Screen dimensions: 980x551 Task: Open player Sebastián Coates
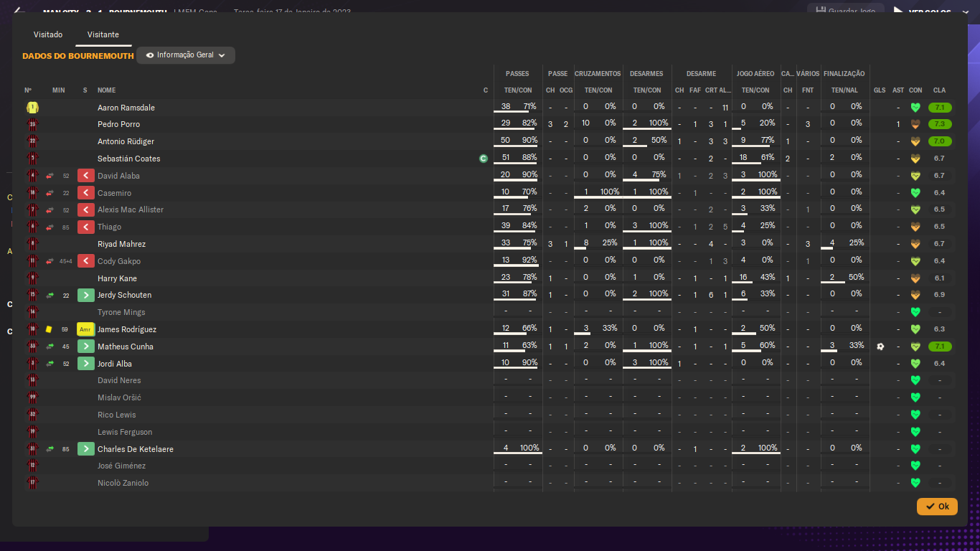tap(129, 159)
